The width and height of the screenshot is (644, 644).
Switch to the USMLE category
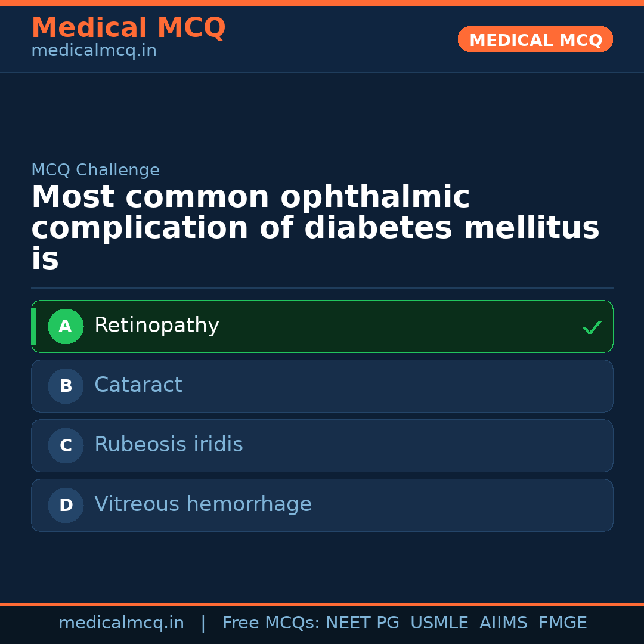pos(439,623)
